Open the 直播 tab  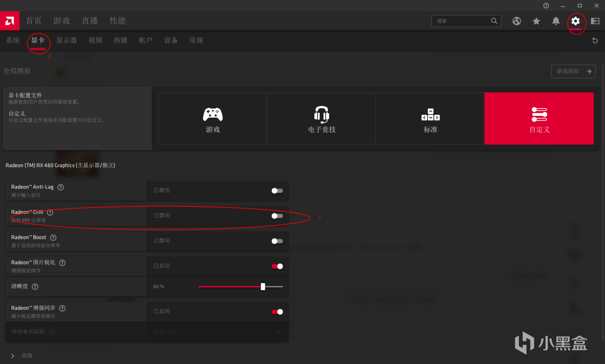[x=90, y=21]
